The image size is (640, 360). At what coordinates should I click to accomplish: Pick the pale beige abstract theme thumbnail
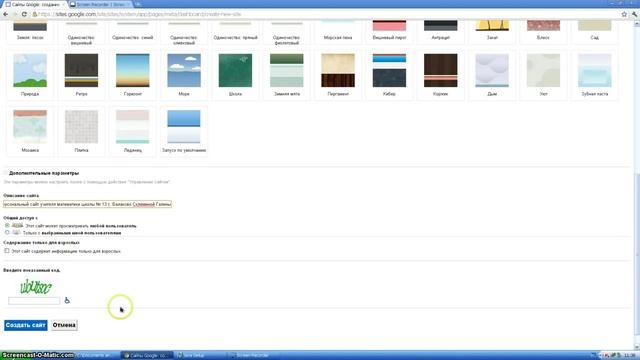[543, 70]
